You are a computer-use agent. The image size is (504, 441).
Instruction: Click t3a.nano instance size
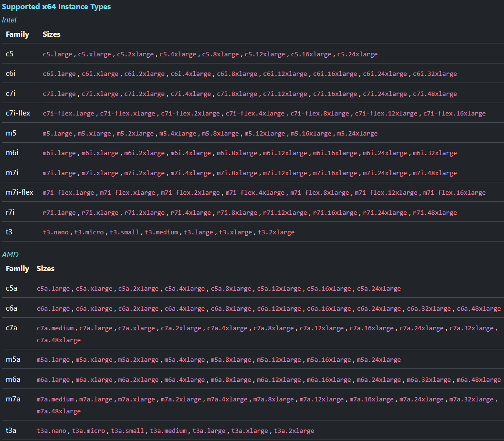pos(52,430)
